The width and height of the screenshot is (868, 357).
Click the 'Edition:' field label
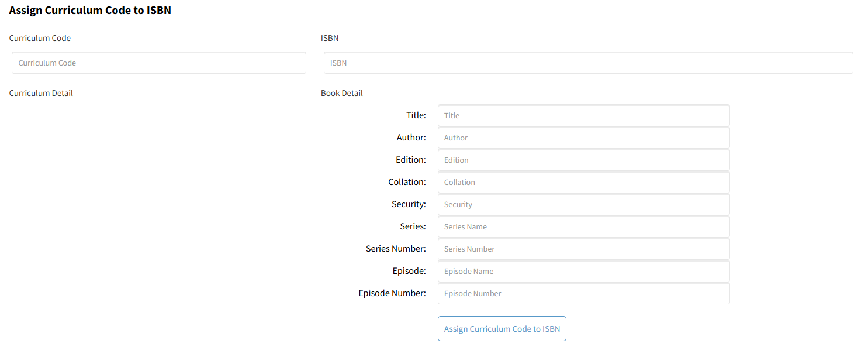(411, 160)
